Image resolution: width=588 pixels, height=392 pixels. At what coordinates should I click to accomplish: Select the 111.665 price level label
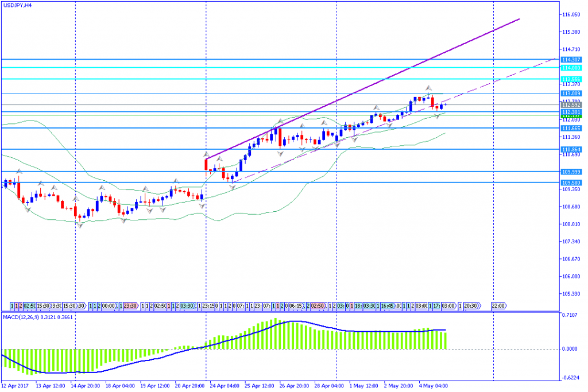pyautogui.click(x=571, y=129)
